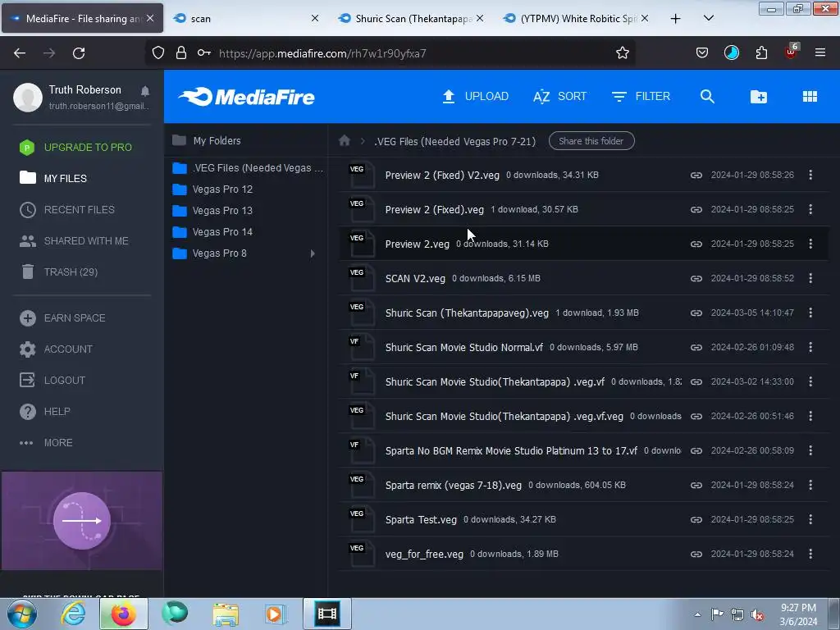840x630 pixels.
Task: Select Vegas Pro 13 folder in tree
Action: pyautogui.click(x=222, y=211)
